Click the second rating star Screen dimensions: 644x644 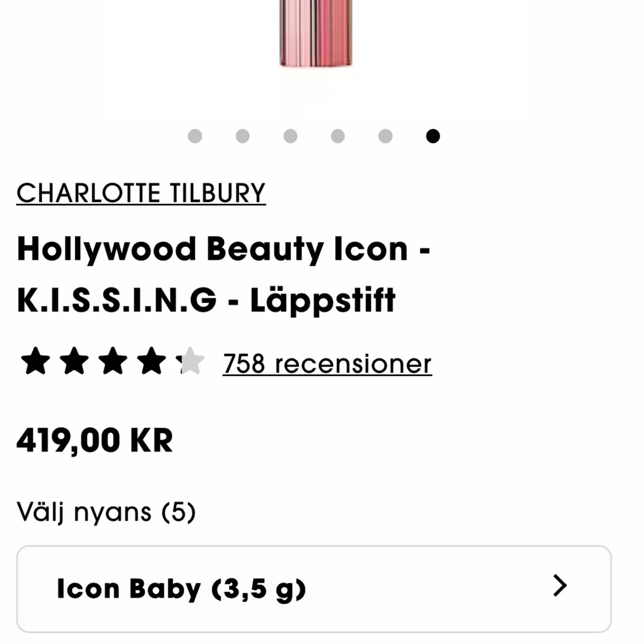click(74, 361)
